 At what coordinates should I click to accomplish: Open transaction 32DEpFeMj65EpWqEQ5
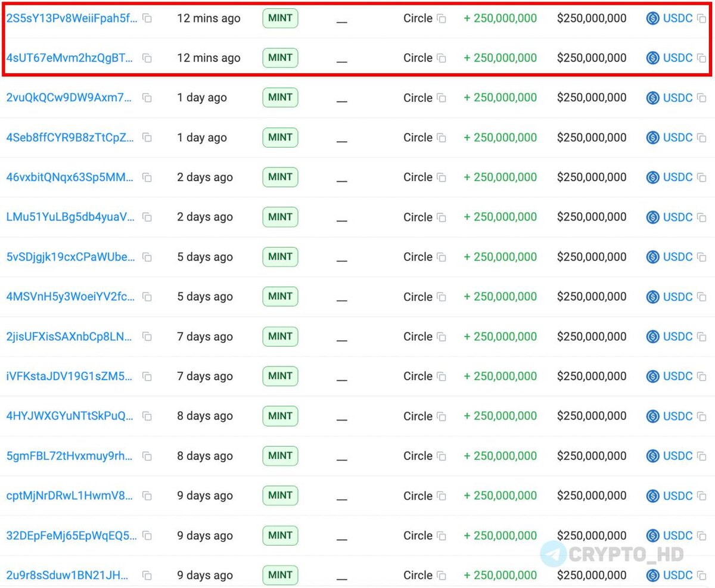tap(71, 536)
